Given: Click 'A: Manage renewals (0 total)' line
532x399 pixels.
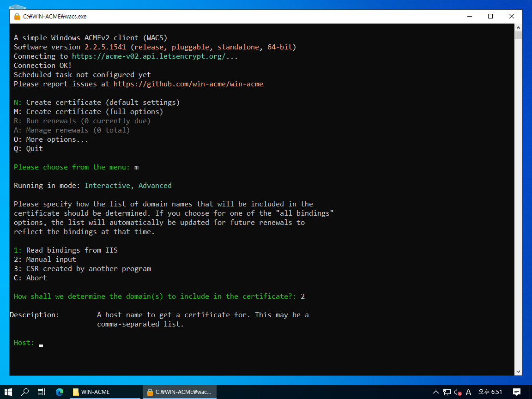Looking at the screenshot, I should click(x=72, y=130).
